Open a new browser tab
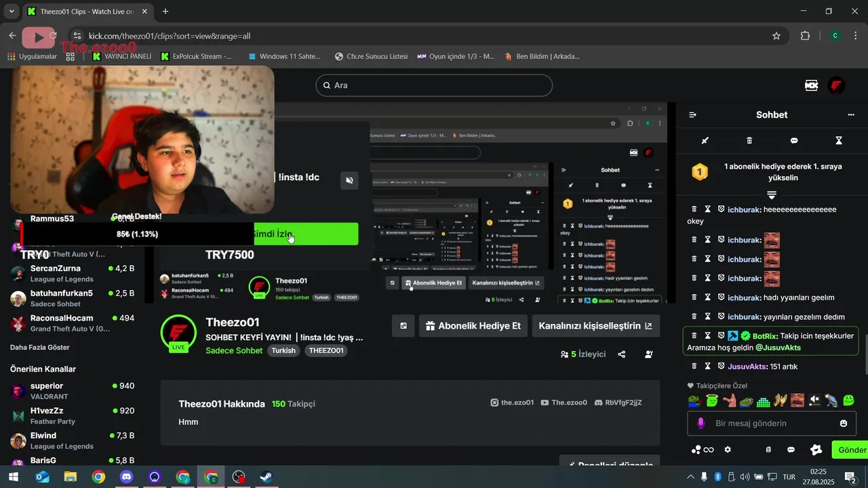The image size is (868, 488). [x=165, y=12]
